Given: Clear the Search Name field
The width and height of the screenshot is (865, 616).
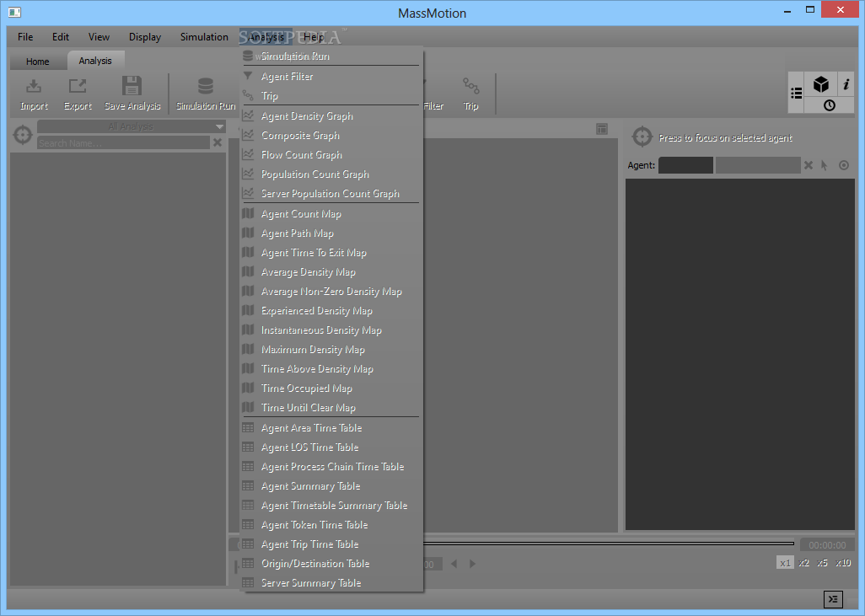Looking at the screenshot, I should [x=218, y=142].
